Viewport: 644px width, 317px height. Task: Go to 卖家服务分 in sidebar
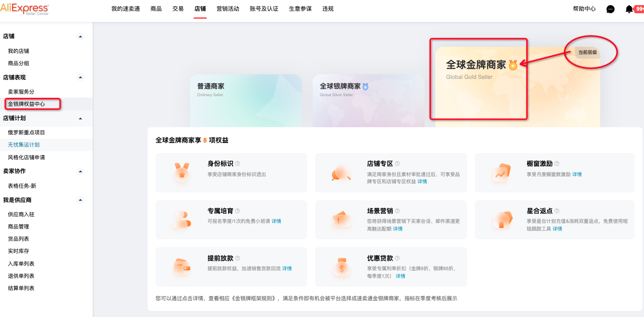[21, 92]
